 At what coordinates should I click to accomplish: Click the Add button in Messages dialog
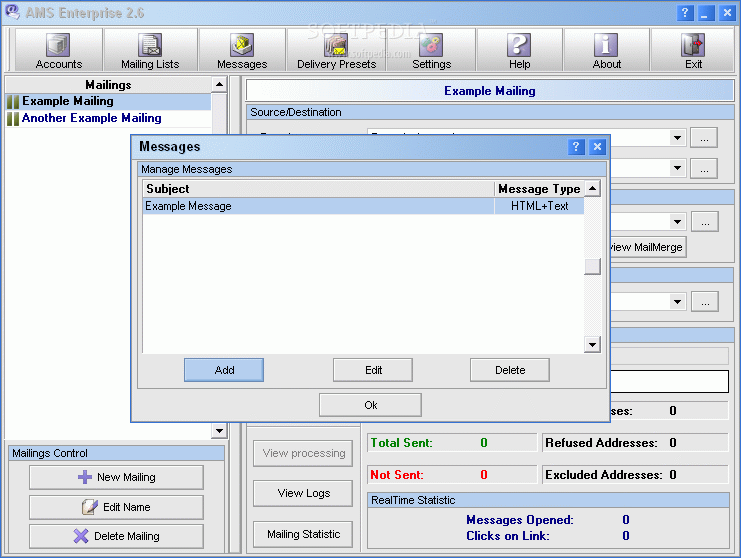[224, 370]
